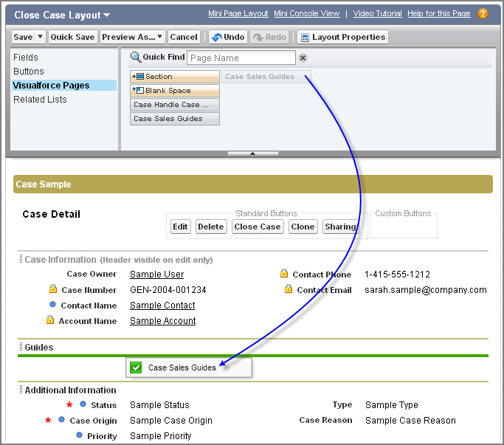Screen dimensions: 504x445
Task: Select Related Lists in the palette list
Action: (x=40, y=100)
